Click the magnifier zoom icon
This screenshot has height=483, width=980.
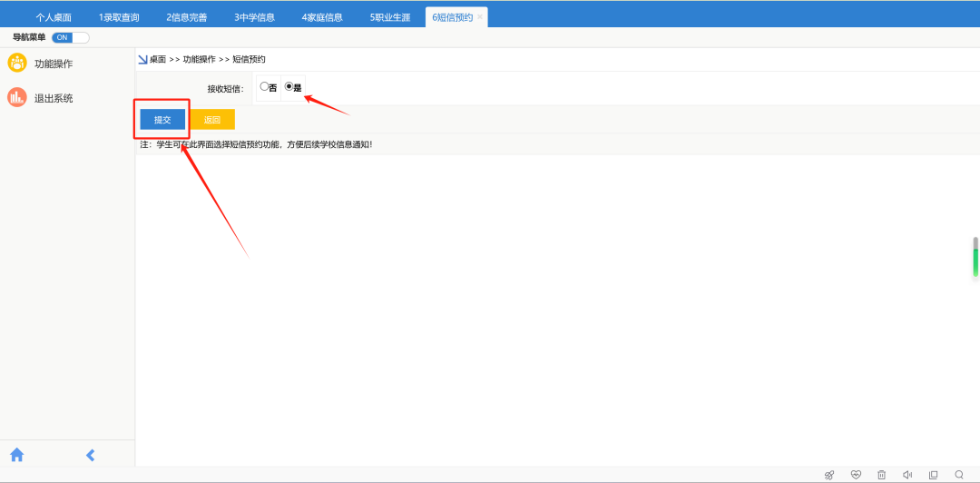959,475
